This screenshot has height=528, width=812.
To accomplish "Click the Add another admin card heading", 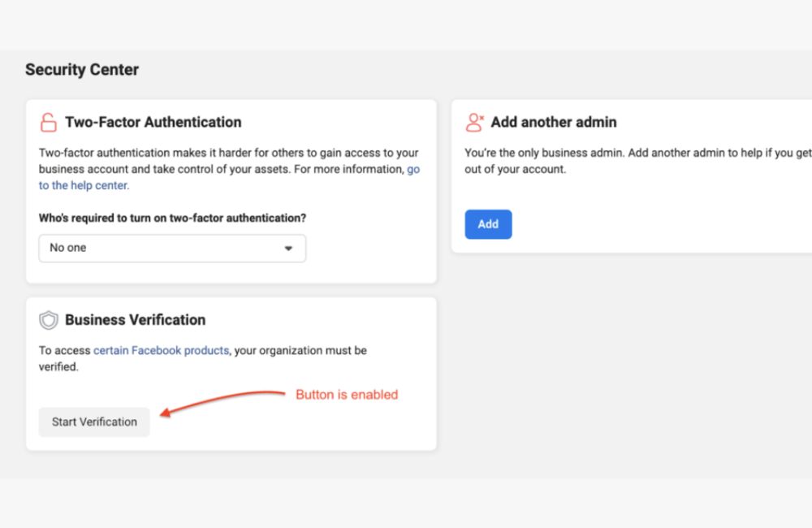I will click(x=554, y=122).
